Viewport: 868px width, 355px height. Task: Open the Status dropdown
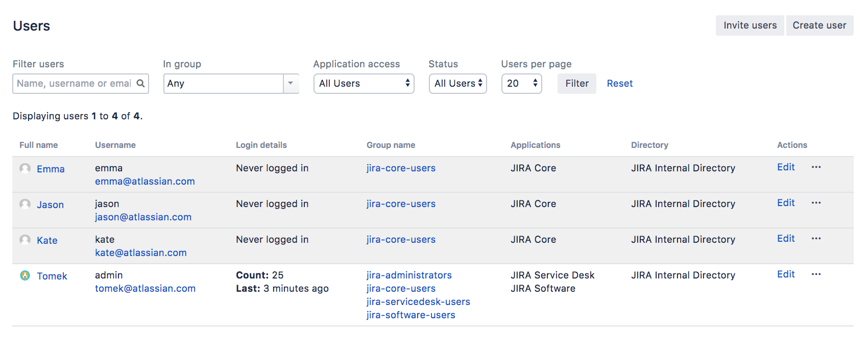pos(457,84)
